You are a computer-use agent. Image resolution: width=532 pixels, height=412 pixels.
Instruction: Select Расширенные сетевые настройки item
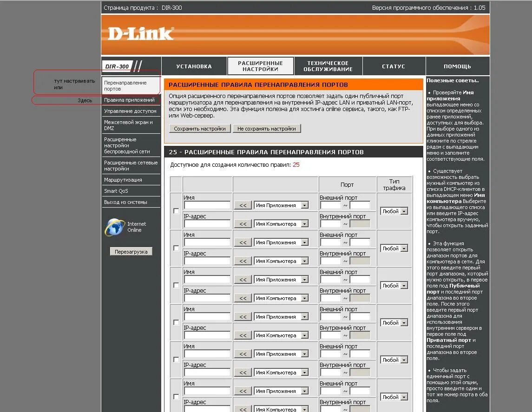click(x=131, y=166)
